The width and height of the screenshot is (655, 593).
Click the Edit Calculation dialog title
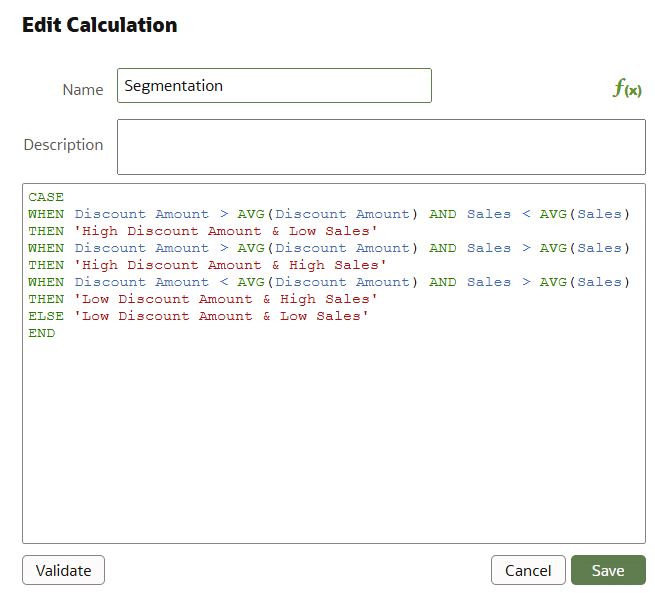pyautogui.click(x=100, y=25)
